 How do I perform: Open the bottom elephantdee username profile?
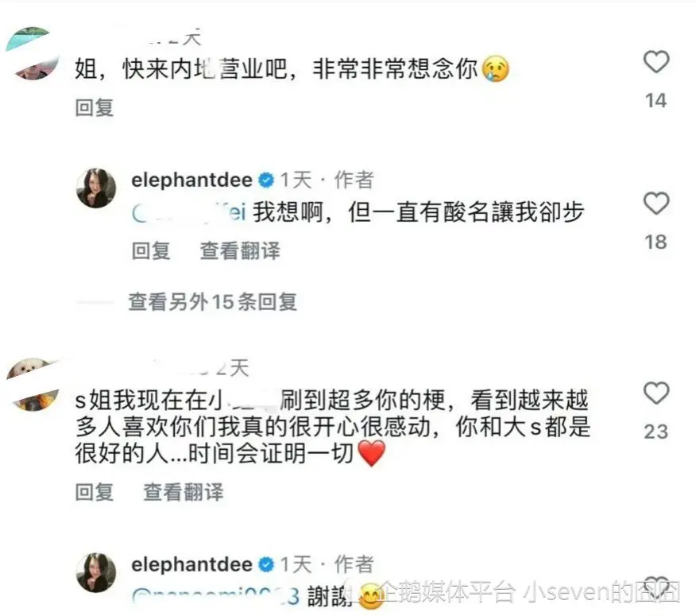point(191,564)
